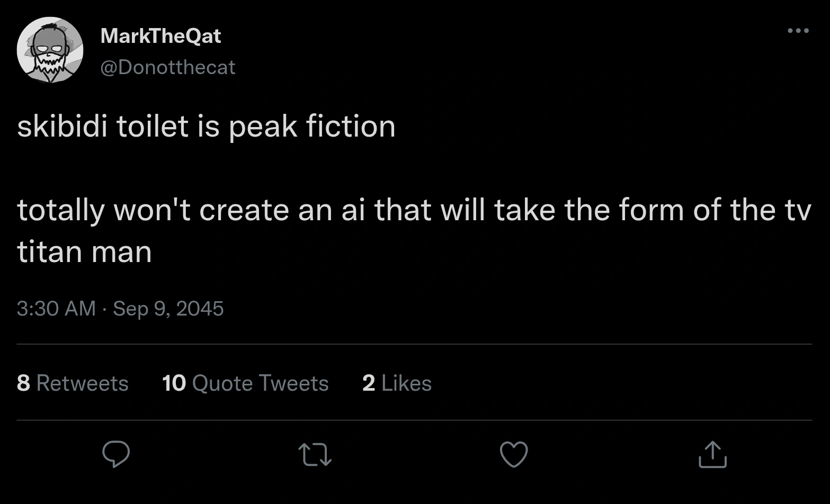Click the retweet arrows to undo retweet
830x504 pixels.
point(315,455)
